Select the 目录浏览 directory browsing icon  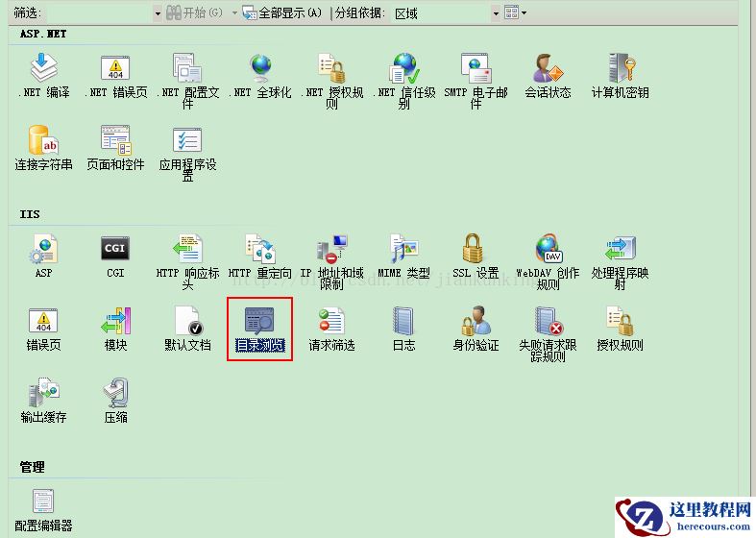[x=259, y=321]
